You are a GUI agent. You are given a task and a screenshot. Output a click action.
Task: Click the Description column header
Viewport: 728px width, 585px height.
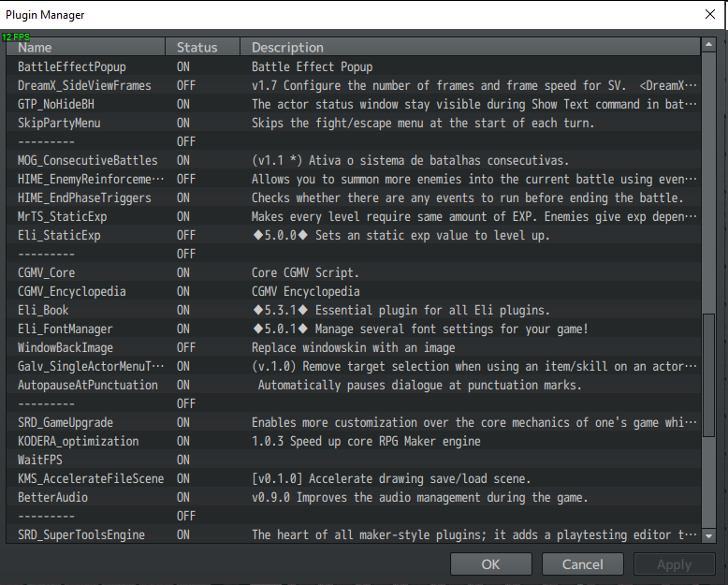coord(470,48)
